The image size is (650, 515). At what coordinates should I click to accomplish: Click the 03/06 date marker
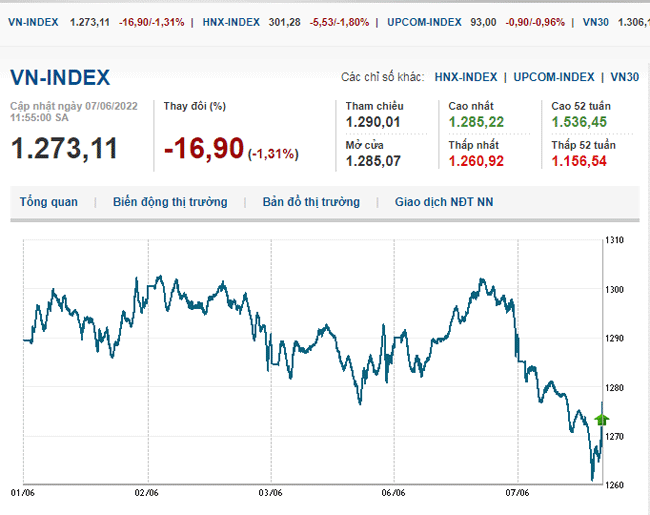point(270,493)
